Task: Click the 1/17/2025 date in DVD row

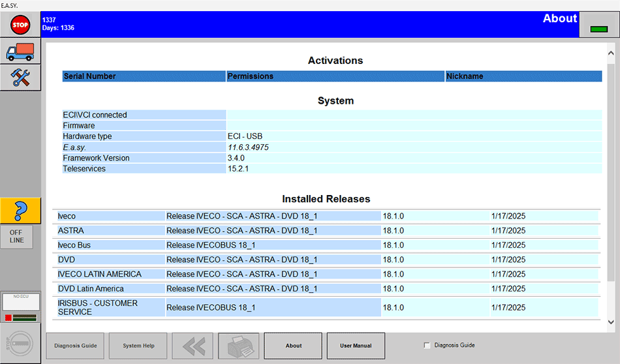Action: (x=508, y=260)
